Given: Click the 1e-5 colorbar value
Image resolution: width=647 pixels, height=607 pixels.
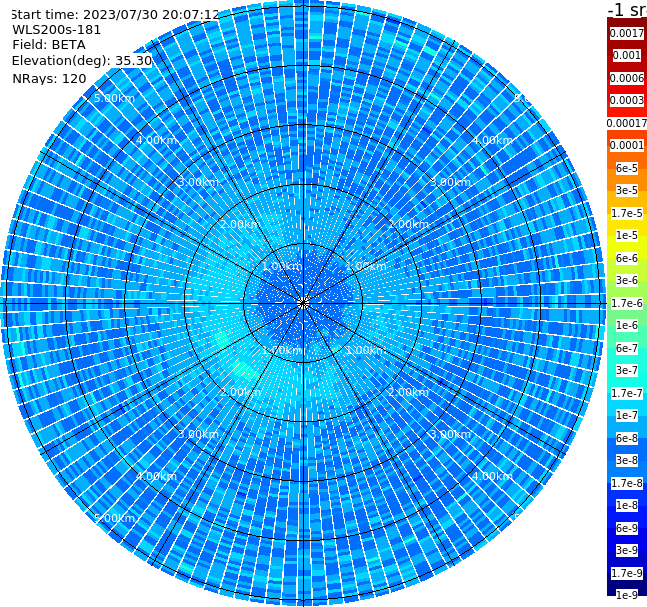Looking at the screenshot, I should coord(626,235).
